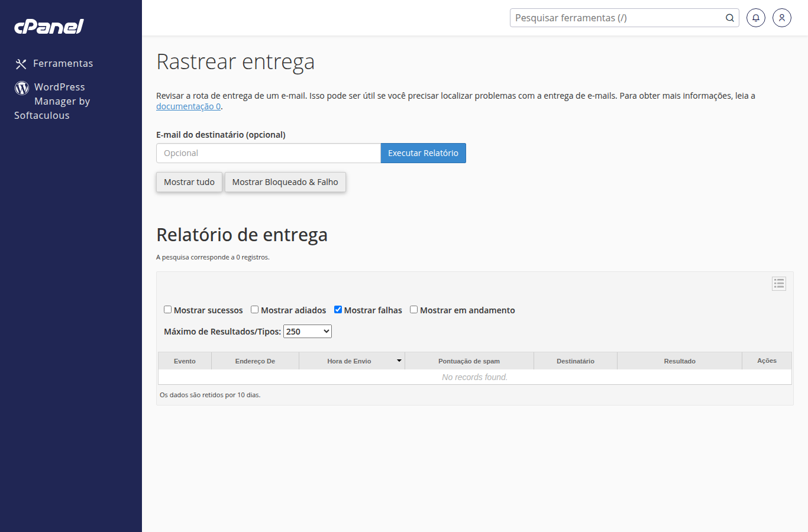Open user account icon
The width and height of the screenshot is (808, 532).
click(x=782, y=18)
